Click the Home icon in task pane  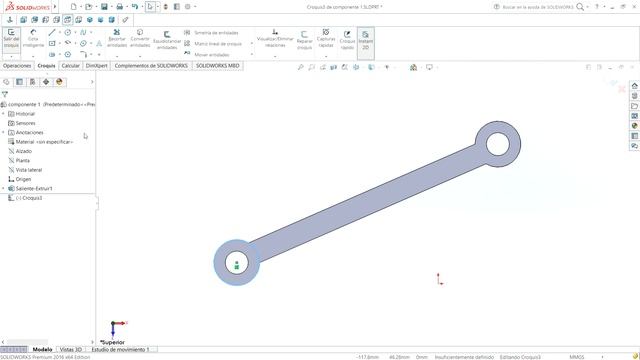[x=635, y=86]
